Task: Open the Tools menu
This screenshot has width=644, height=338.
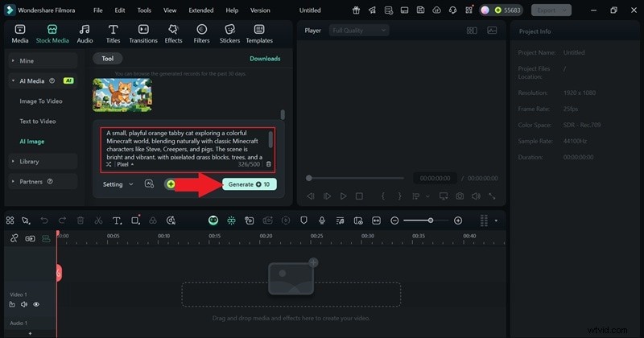Action: pos(144,10)
